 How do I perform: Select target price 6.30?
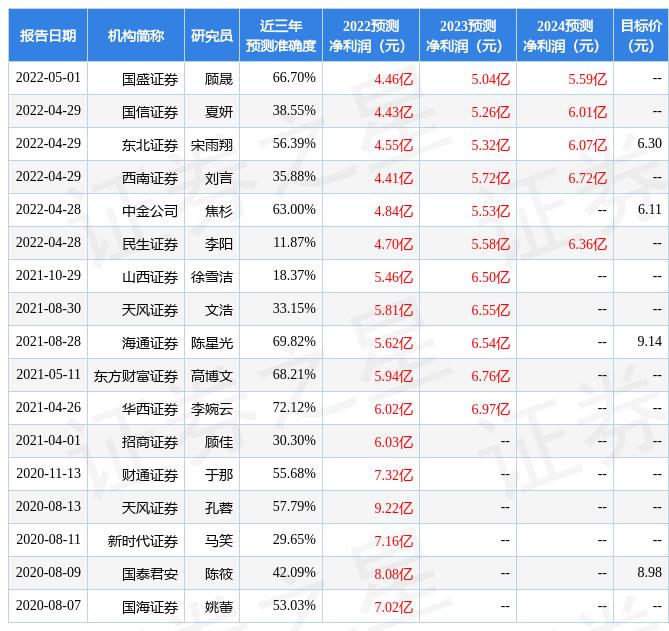click(649, 143)
